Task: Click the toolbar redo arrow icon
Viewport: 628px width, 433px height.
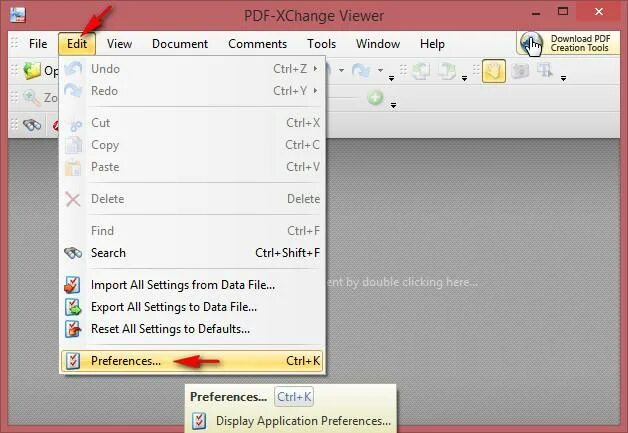Action: click(x=361, y=70)
